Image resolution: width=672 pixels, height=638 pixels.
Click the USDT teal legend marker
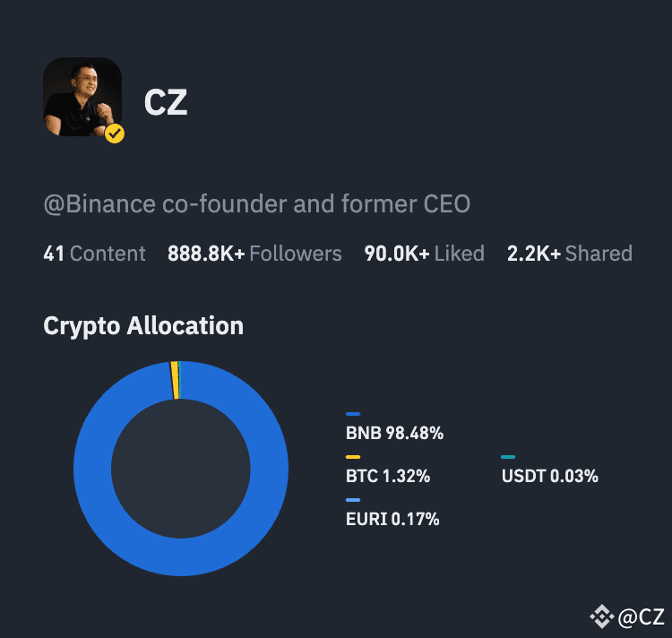[508, 457]
